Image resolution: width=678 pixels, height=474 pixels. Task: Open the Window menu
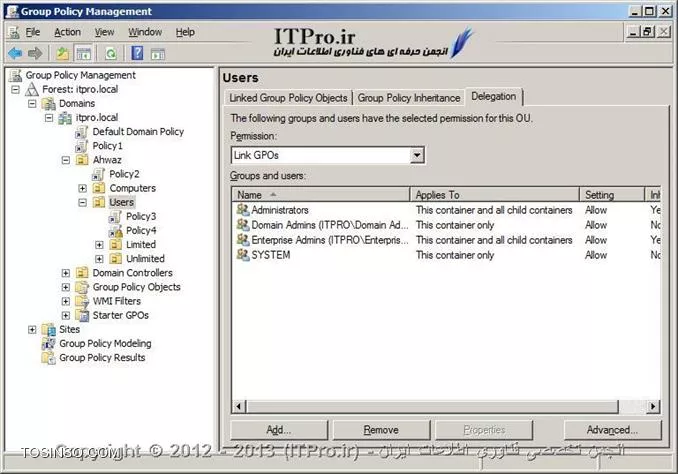pyautogui.click(x=145, y=32)
